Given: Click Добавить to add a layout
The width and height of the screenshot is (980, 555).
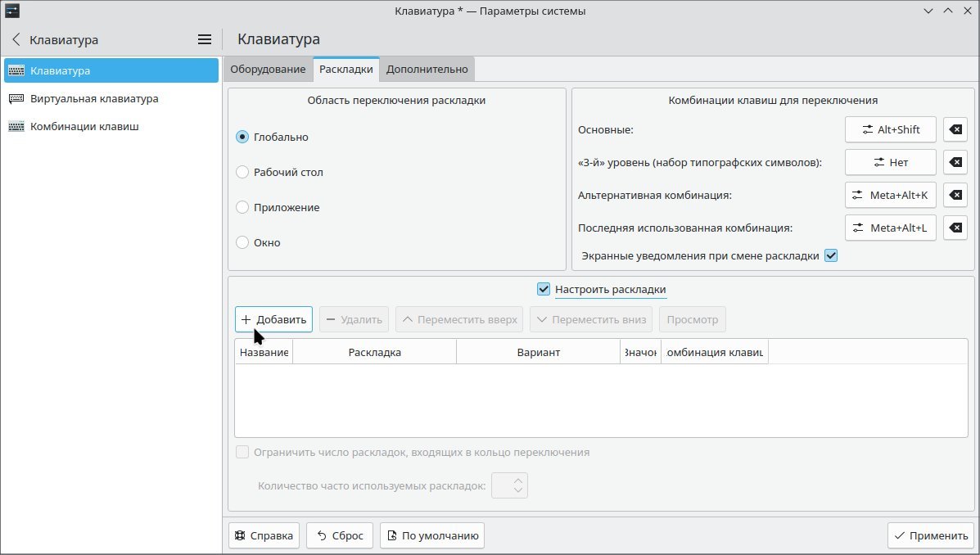Looking at the screenshot, I should click(x=273, y=318).
